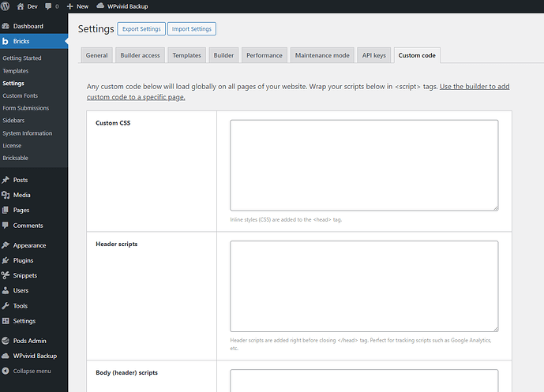Select the Custom code tab
Viewport: 544px width, 392px height.
point(417,55)
